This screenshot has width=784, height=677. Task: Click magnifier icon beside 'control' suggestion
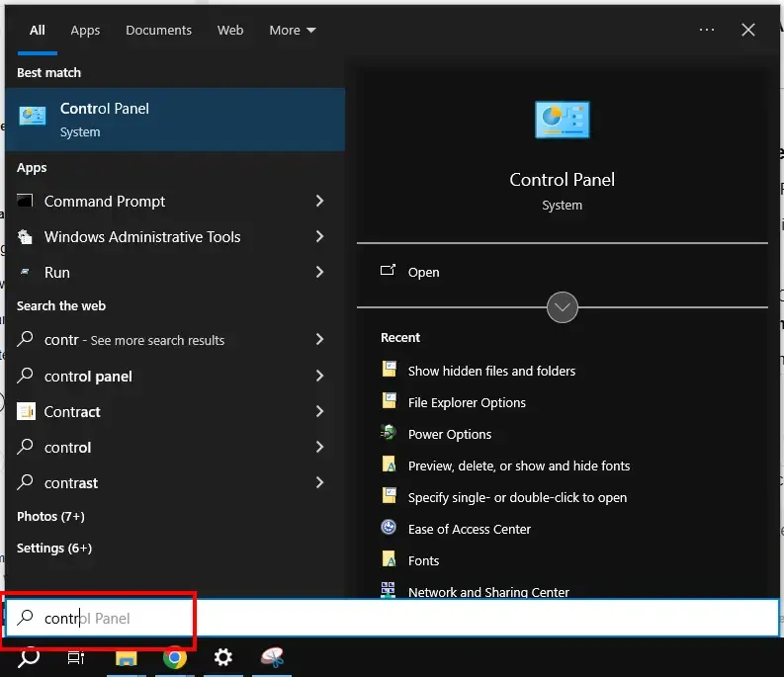[25, 447]
